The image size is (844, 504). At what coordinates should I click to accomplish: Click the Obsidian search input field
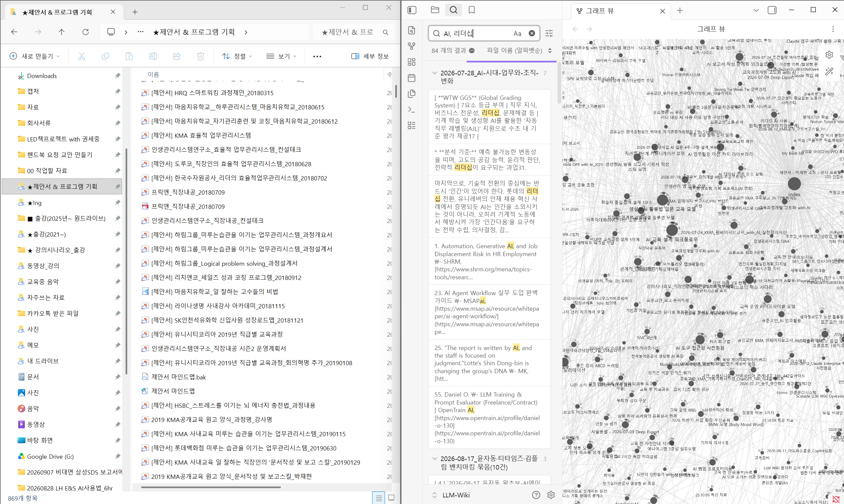tap(484, 33)
